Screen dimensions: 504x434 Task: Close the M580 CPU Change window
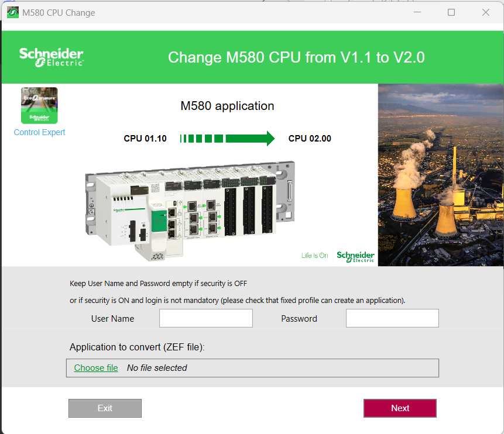click(486, 12)
